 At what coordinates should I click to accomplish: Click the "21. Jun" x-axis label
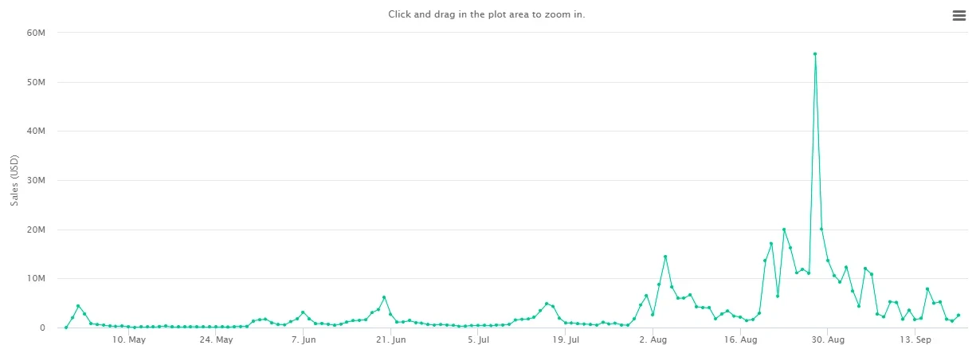pos(390,340)
